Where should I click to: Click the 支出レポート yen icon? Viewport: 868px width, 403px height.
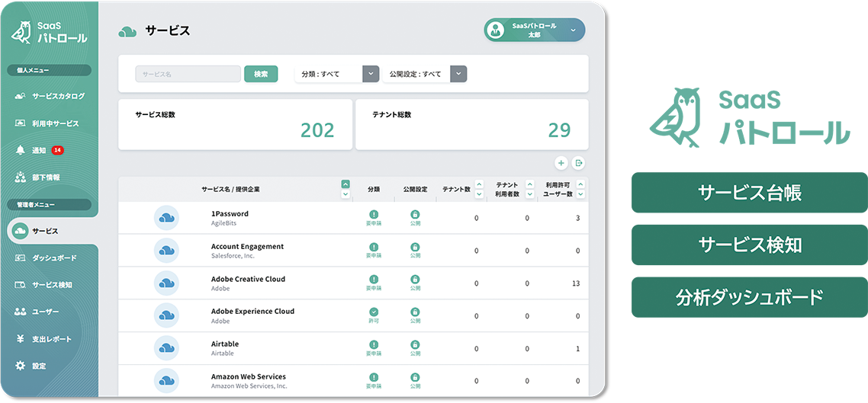[21, 339]
